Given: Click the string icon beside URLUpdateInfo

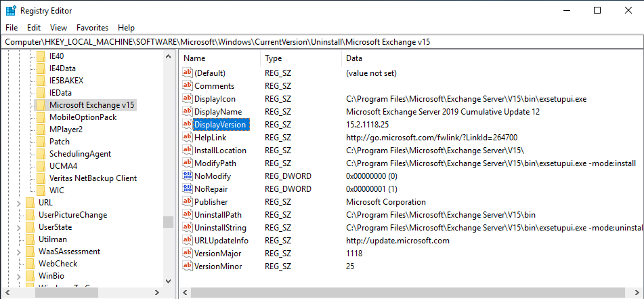Looking at the screenshot, I should (188, 241).
